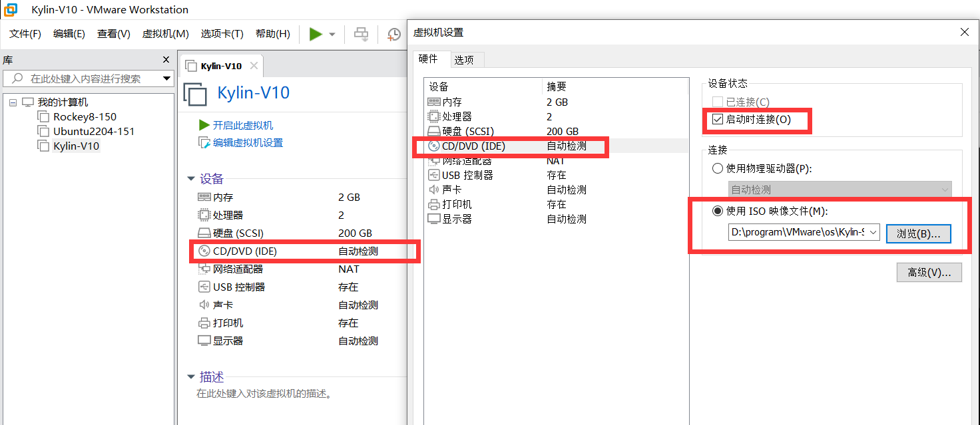Switch to the Kylin-V10 document tab
The width and height of the screenshot is (980, 425).
(221, 66)
